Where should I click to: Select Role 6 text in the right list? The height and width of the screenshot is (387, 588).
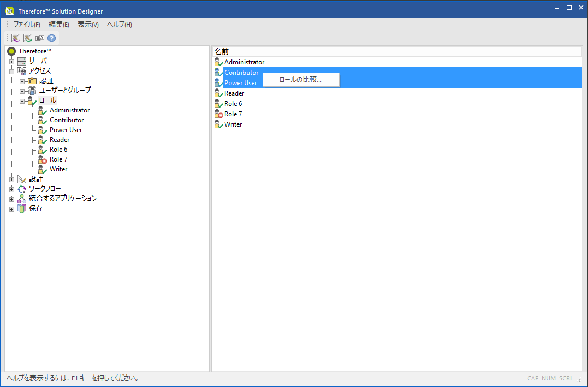click(x=233, y=104)
